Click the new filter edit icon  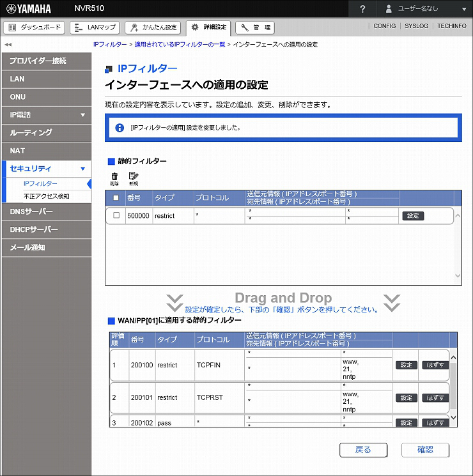coord(134,178)
